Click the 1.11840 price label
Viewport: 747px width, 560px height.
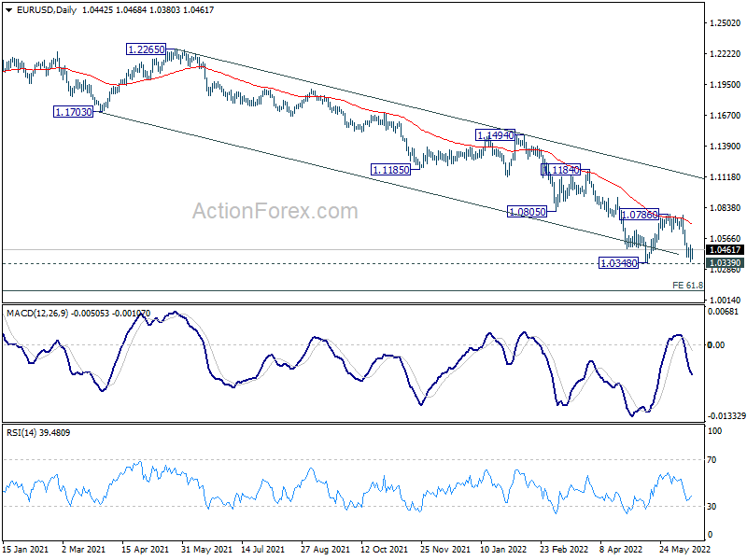pos(560,170)
